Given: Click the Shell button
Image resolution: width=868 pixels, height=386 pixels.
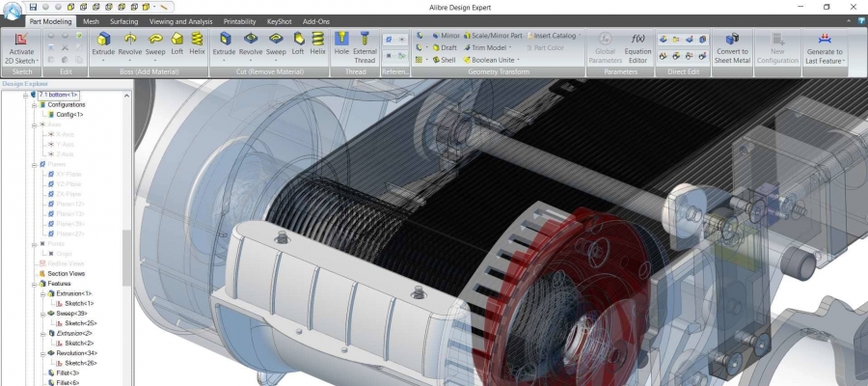Looking at the screenshot, I should (x=444, y=60).
